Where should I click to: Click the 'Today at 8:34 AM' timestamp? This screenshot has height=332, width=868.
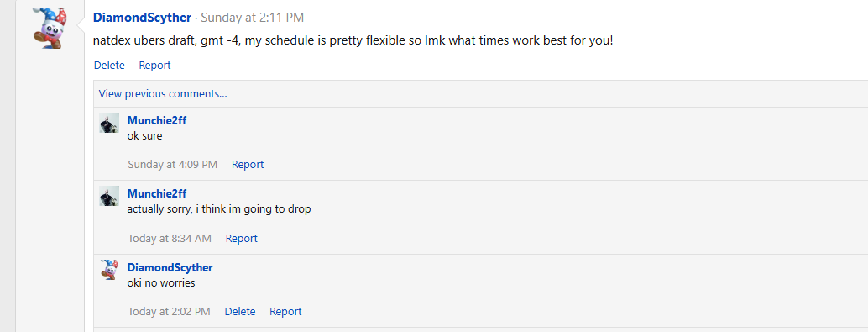[x=170, y=239]
